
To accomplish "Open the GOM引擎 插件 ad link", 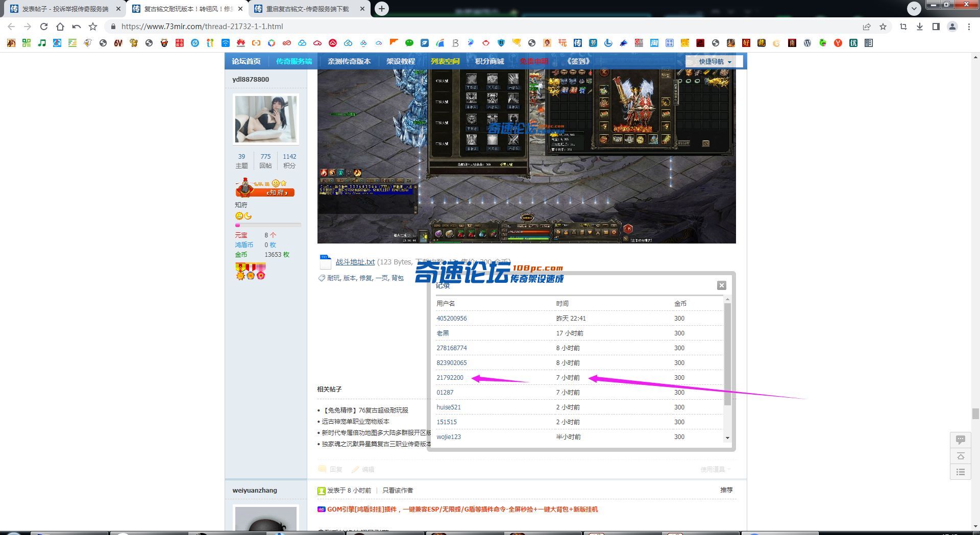I will 462,509.
